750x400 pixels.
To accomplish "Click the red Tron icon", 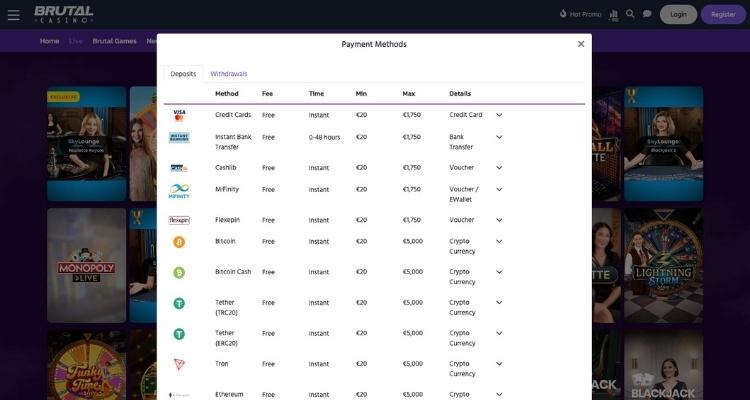I will click(x=179, y=364).
